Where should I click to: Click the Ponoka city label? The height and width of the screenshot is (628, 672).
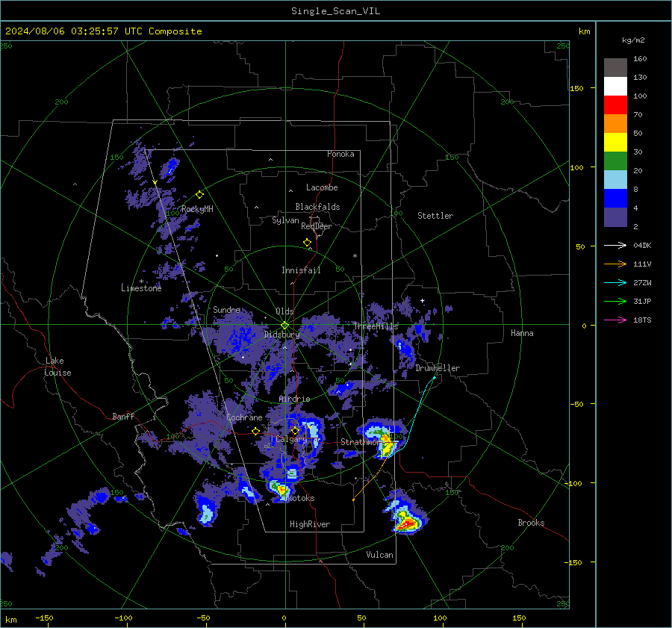(x=340, y=154)
